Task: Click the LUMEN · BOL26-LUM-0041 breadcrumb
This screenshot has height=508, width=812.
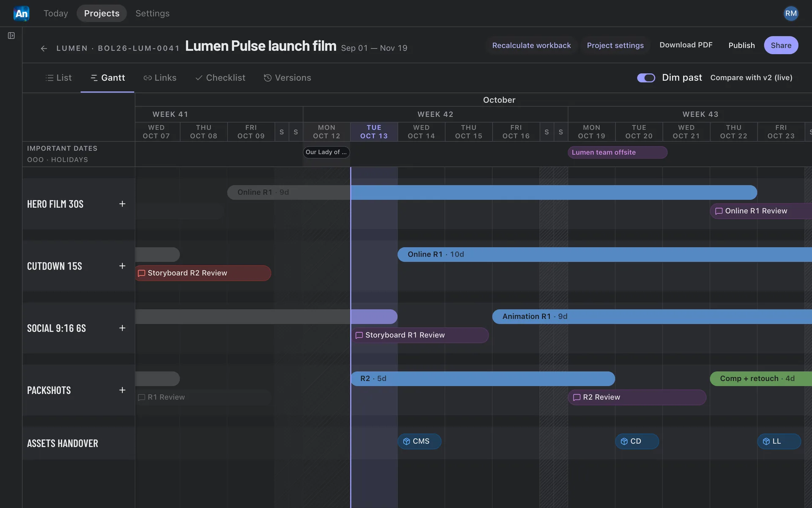Action: pyautogui.click(x=118, y=48)
